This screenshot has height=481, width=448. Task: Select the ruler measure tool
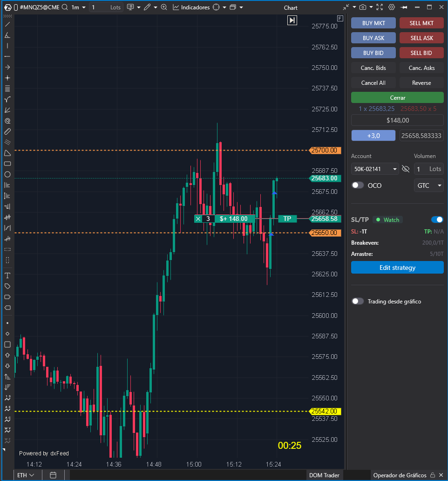[x=7, y=131]
